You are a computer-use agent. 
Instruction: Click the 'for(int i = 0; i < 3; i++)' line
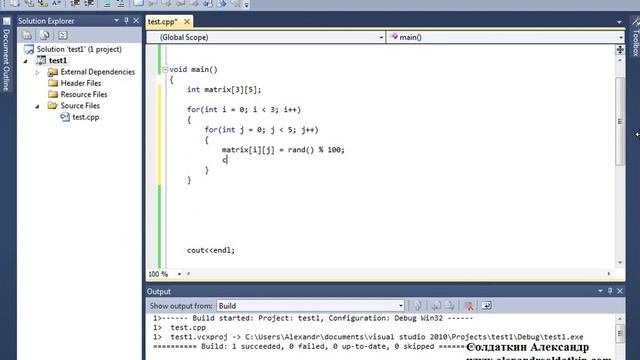(x=244, y=109)
